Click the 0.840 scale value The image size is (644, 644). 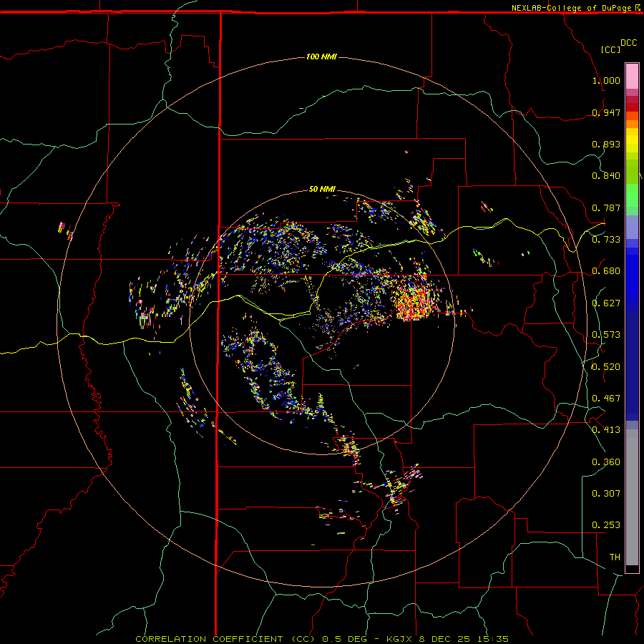click(606, 176)
